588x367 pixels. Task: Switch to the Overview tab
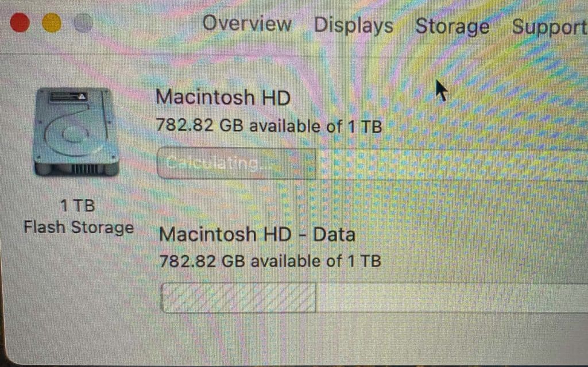click(x=247, y=24)
